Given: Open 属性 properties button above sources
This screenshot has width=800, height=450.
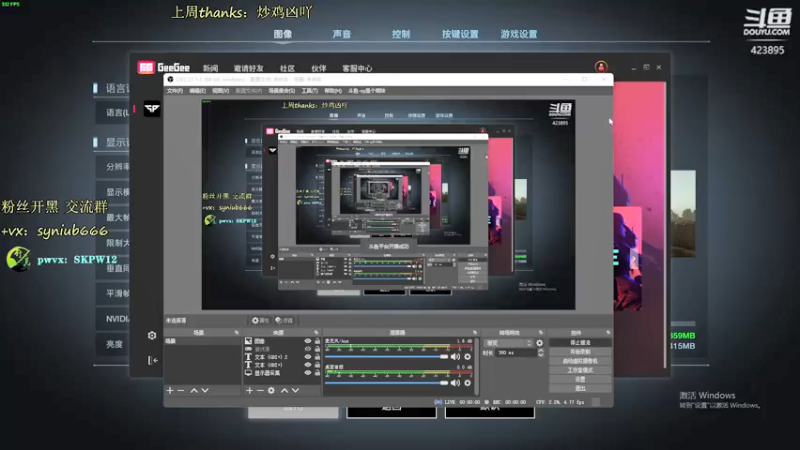Looking at the screenshot, I should pos(260,320).
